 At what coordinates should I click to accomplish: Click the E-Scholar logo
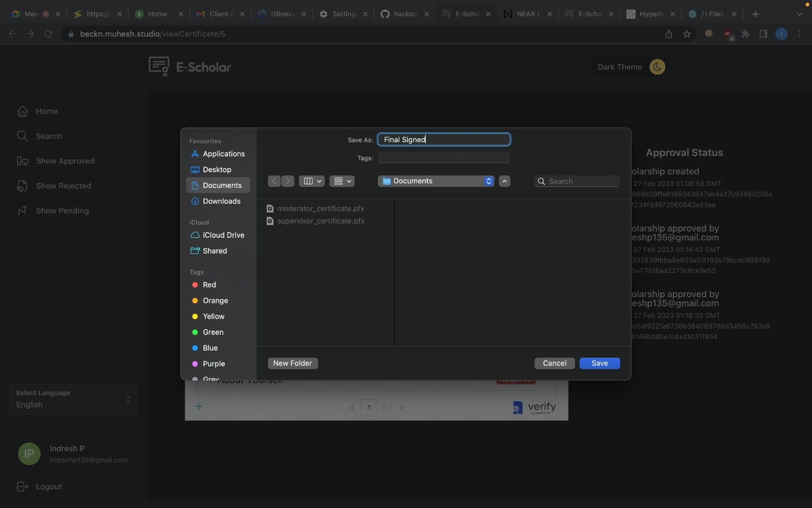[x=189, y=67]
